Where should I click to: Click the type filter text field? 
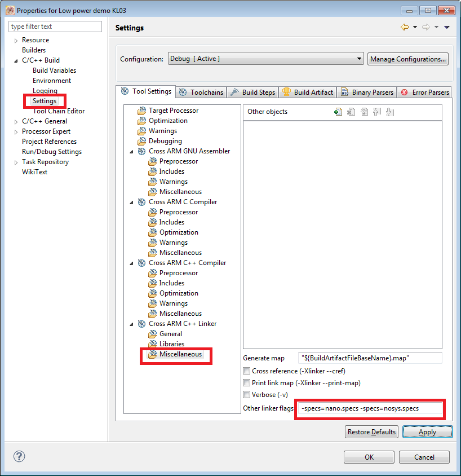(x=55, y=26)
